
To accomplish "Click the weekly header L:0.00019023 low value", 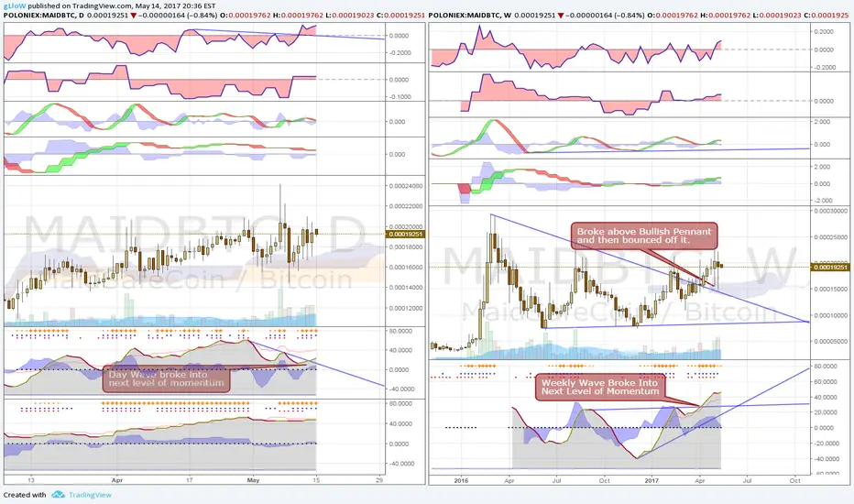I will click(777, 16).
